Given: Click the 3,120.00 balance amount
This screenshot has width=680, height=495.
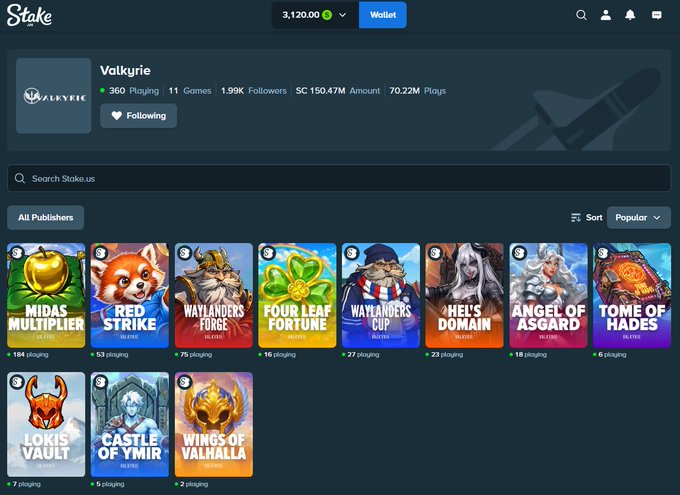Looking at the screenshot, I should pos(301,15).
